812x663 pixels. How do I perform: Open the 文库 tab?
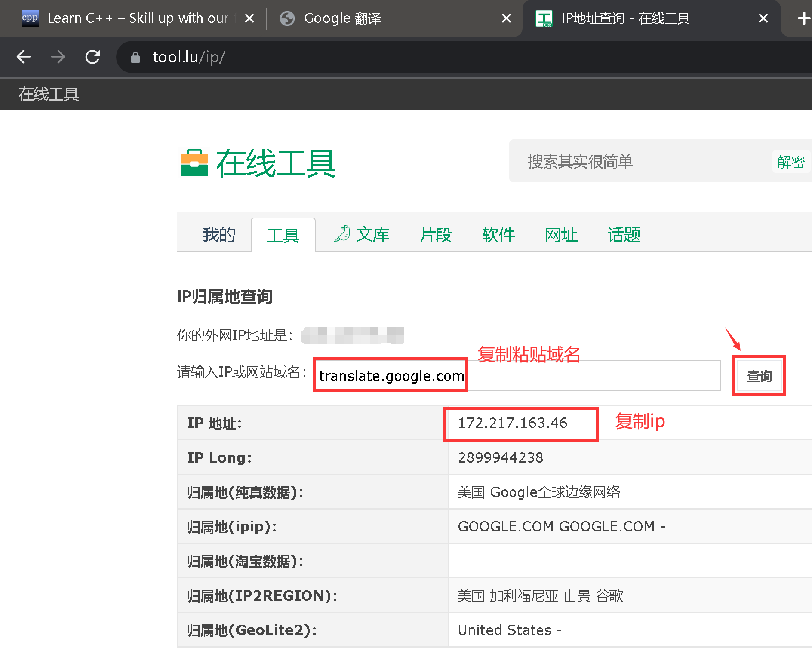[372, 235]
